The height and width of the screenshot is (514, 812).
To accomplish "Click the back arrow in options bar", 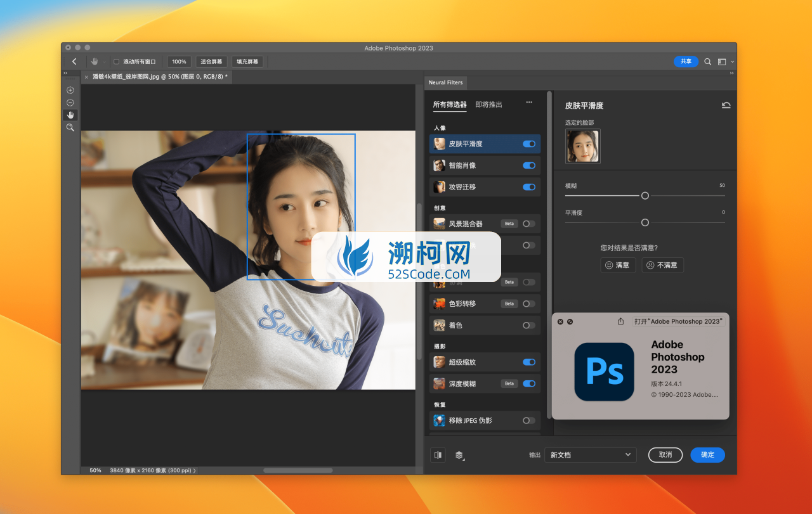I will [x=74, y=61].
